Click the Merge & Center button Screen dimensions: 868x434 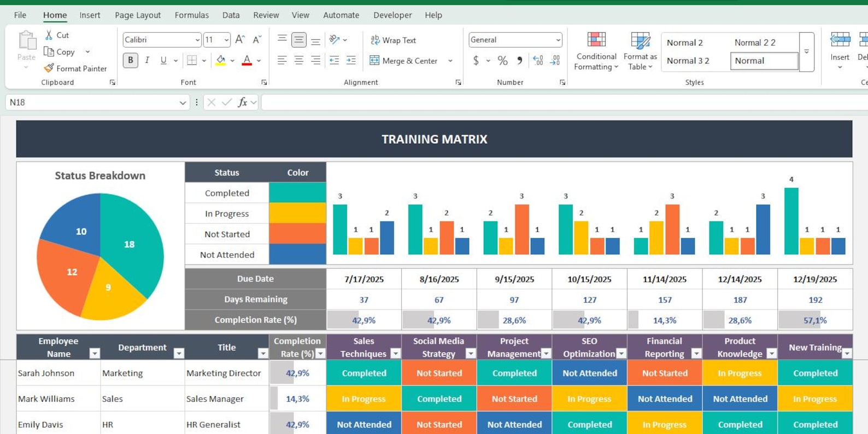tap(403, 61)
